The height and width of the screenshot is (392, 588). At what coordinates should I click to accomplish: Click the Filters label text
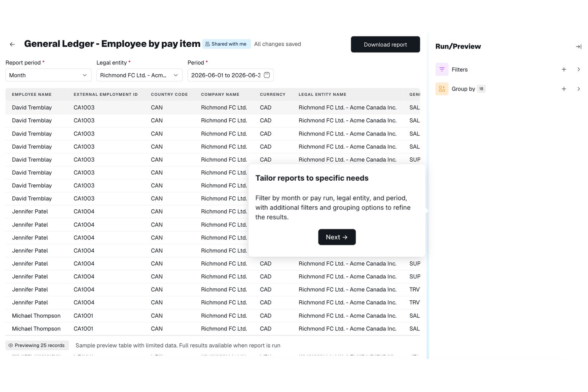(460, 70)
